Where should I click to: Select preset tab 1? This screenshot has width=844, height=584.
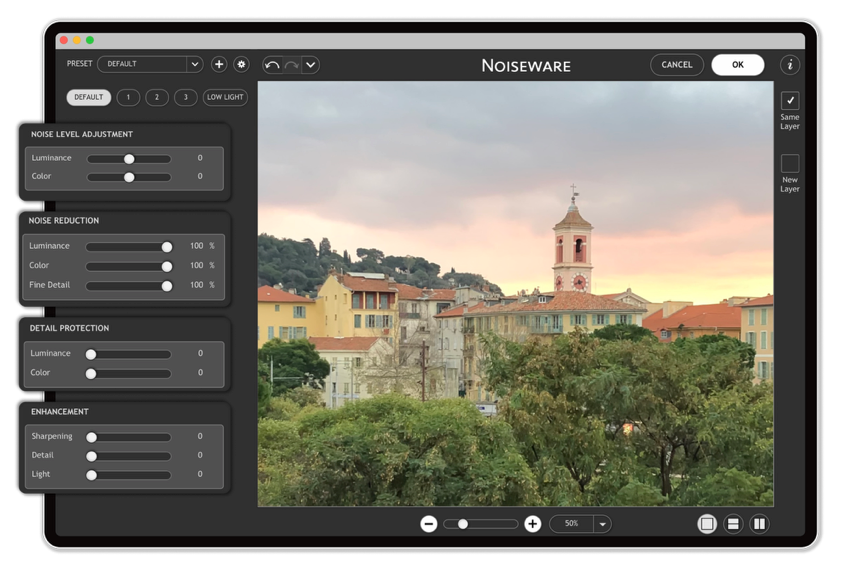tap(128, 97)
